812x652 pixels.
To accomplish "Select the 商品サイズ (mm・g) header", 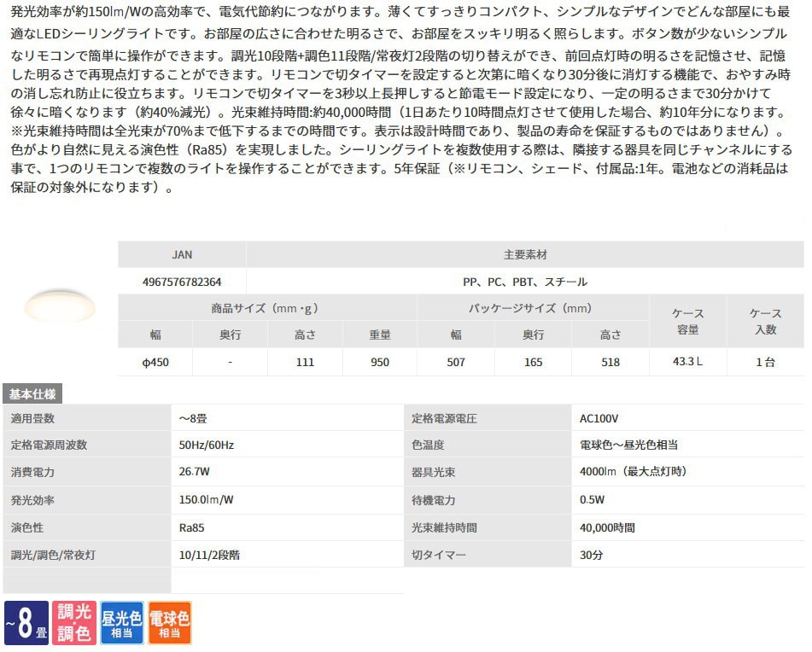I will click(267, 308).
